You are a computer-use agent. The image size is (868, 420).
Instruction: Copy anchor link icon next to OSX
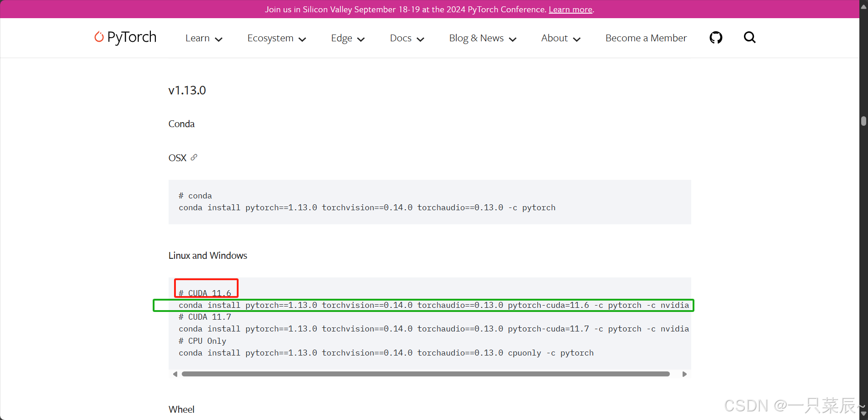(x=194, y=157)
